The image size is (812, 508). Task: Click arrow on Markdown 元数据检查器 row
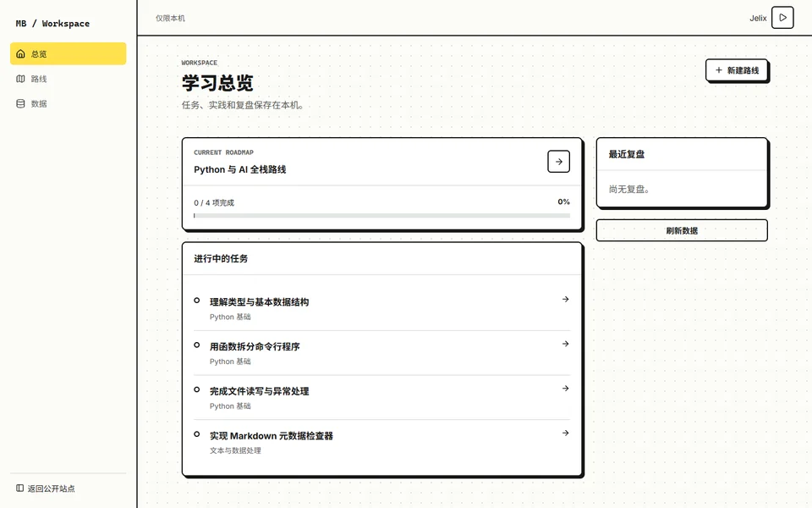pyautogui.click(x=566, y=433)
